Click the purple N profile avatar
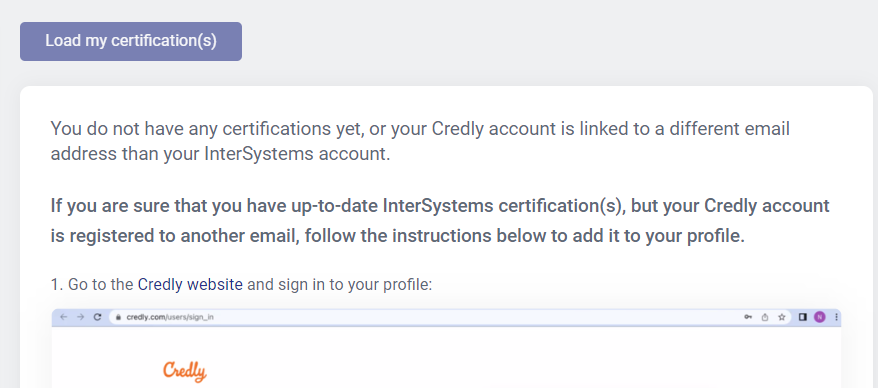This screenshot has height=388, width=878. pyautogui.click(x=820, y=317)
